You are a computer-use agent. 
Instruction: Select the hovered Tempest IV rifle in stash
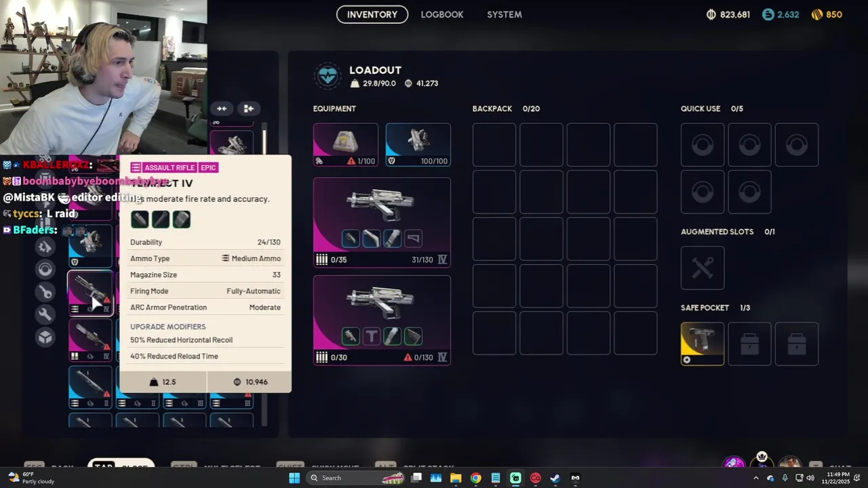point(90,293)
